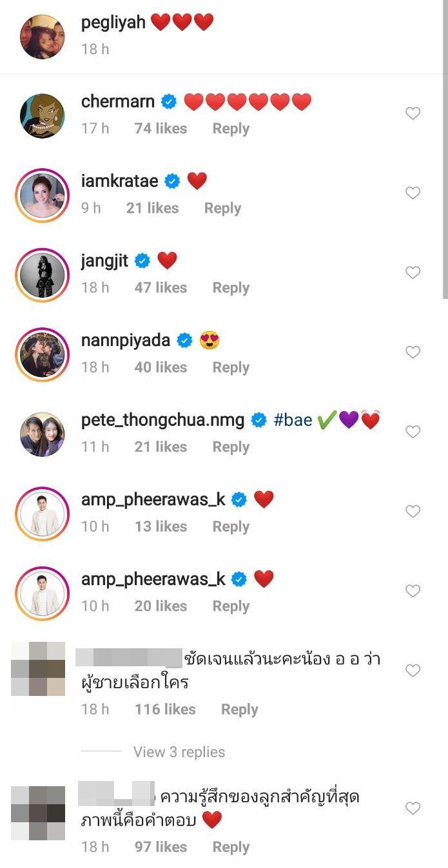The image size is (448, 868).
Task: Like the 20-likes amp_pheerawas_k comment
Action: (413, 591)
